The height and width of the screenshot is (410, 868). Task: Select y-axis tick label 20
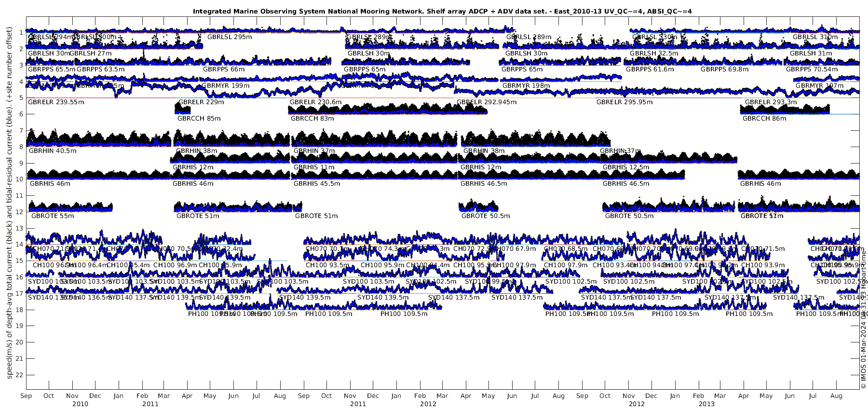pyautogui.click(x=19, y=342)
